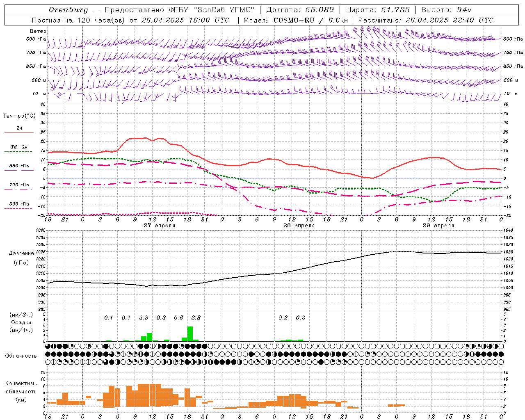Click the 2.8 precipitation total
The width and height of the screenshot is (525, 420).
click(196, 317)
